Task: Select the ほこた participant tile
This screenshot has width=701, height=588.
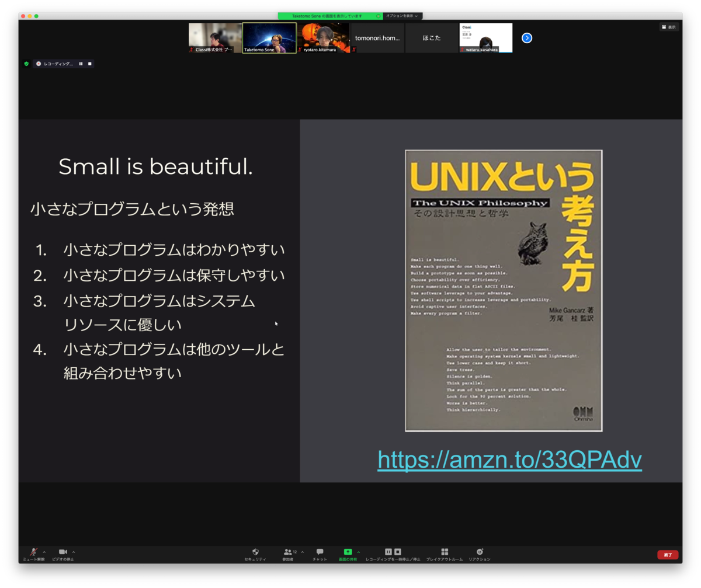Action: (432, 38)
